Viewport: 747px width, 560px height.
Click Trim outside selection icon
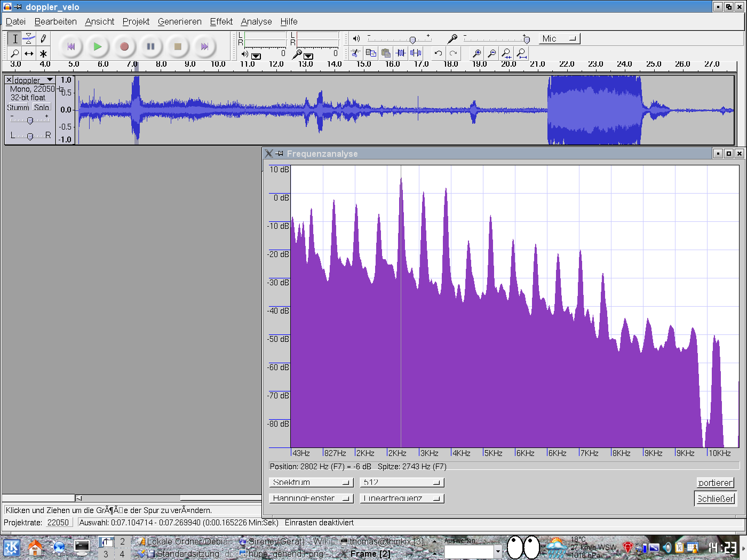(x=401, y=53)
